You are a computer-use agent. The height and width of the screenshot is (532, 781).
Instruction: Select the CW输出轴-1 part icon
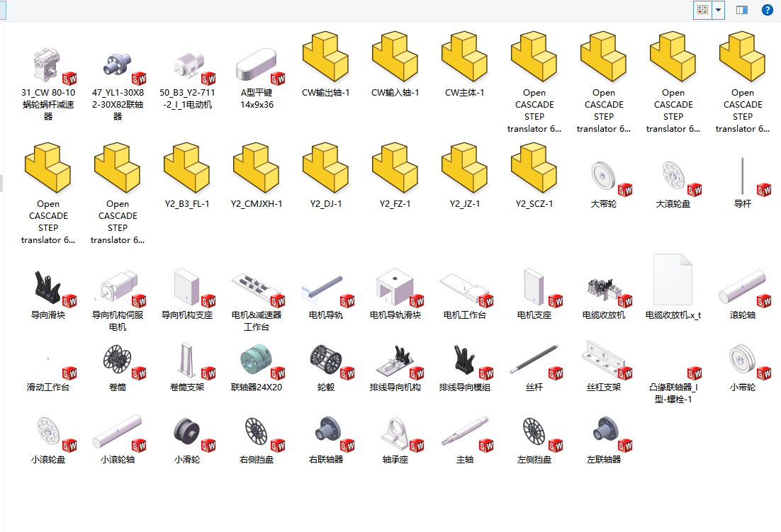326,57
